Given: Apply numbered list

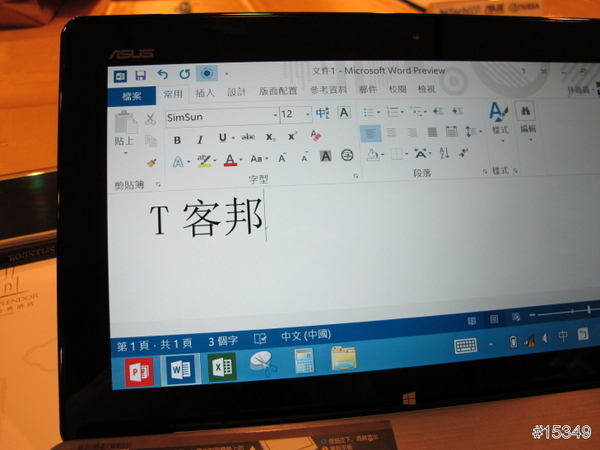Looking at the screenshot, I should pos(393,112).
